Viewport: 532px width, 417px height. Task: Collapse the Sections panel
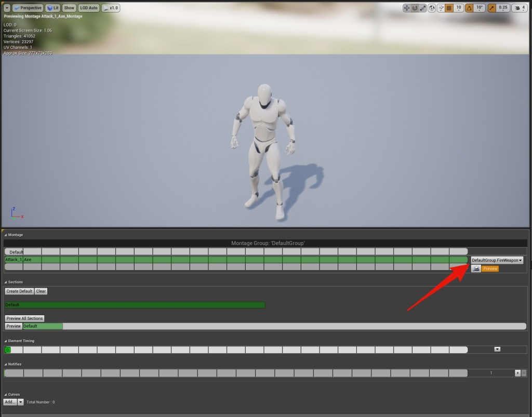[x=5, y=282]
